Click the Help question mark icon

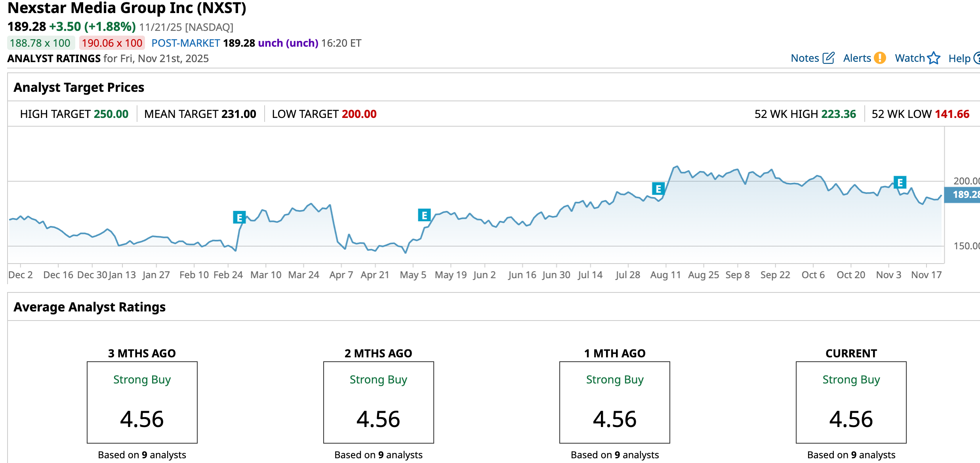tap(977, 58)
